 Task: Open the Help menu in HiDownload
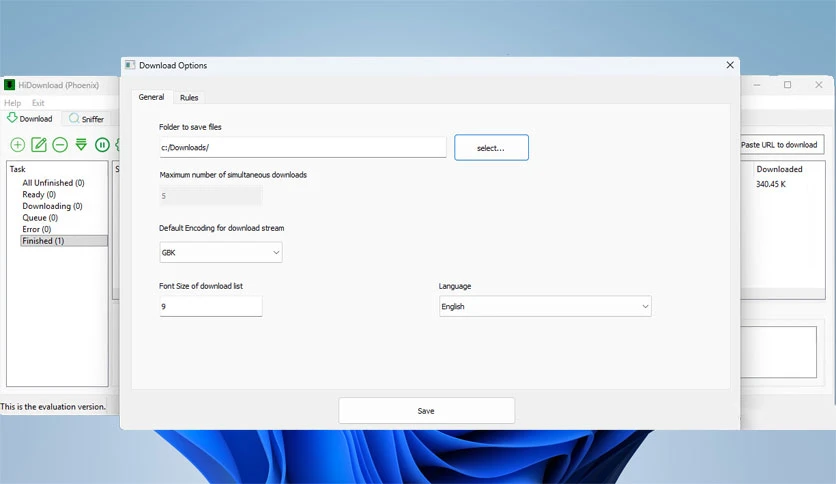pyautogui.click(x=13, y=103)
